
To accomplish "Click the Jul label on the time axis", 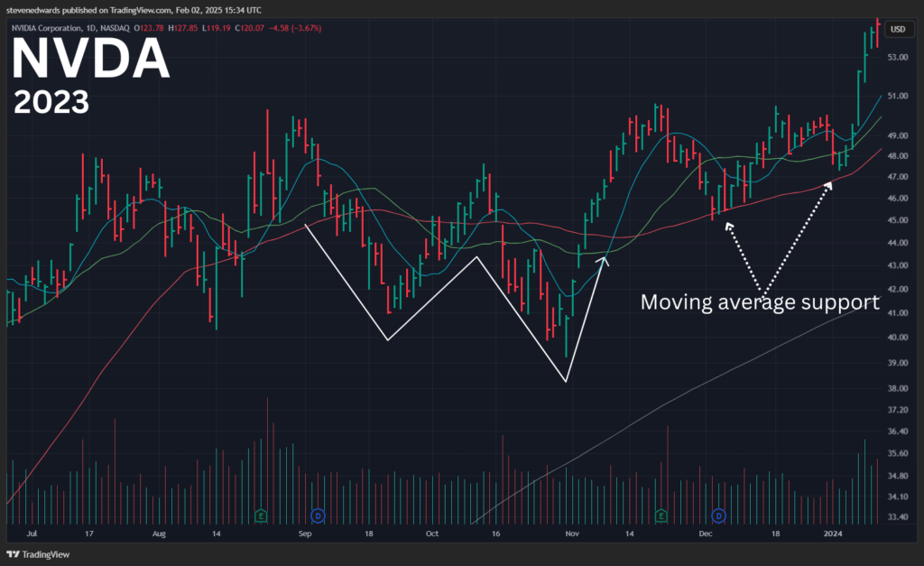I will [x=32, y=534].
